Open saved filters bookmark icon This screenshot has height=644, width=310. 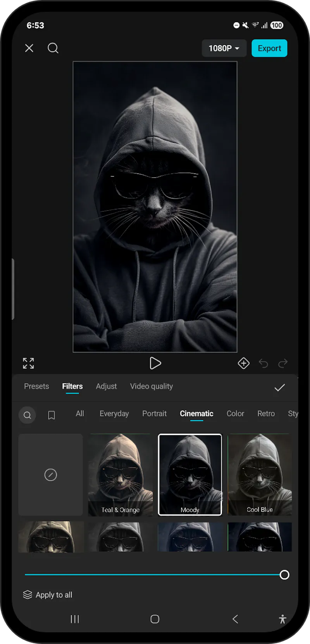tap(52, 415)
